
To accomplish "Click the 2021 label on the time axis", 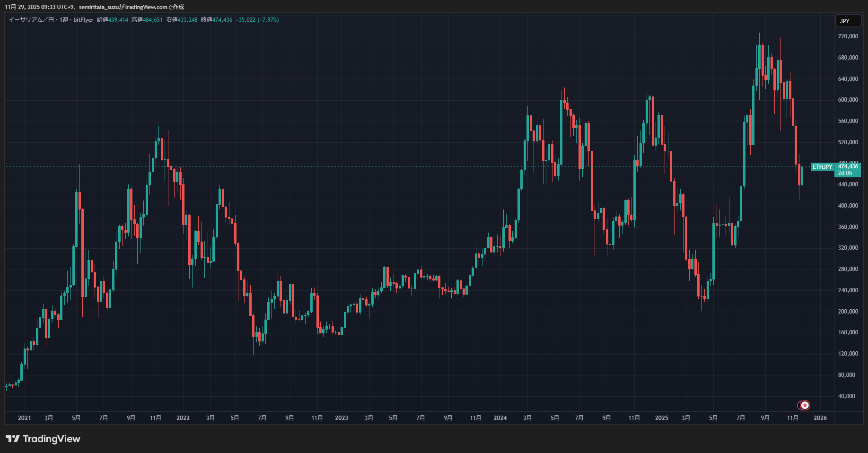I will (25, 418).
